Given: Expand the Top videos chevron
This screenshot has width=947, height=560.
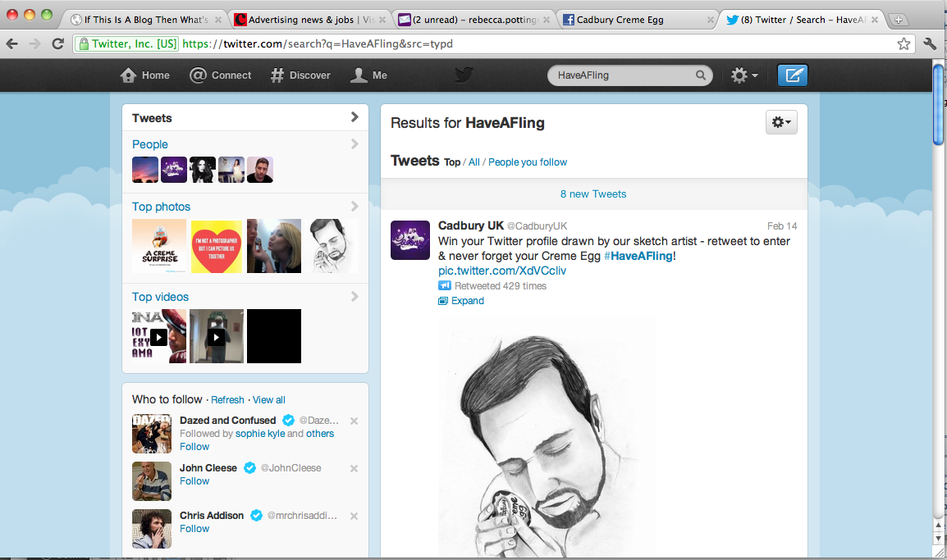Looking at the screenshot, I should click(355, 296).
